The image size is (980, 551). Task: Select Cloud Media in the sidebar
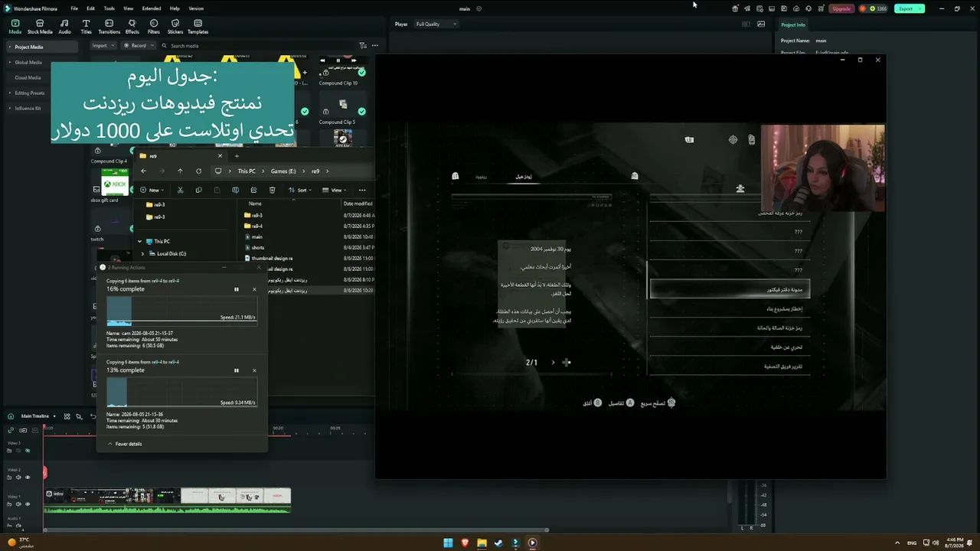(x=28, y=77)
